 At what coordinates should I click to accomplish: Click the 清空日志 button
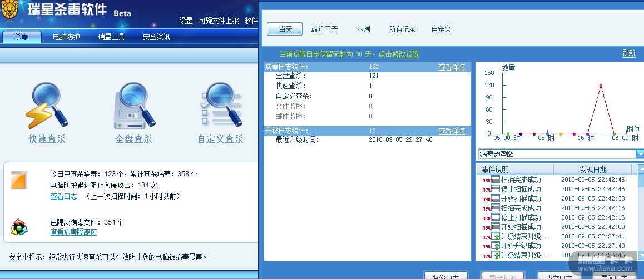[x=560, y=276]
